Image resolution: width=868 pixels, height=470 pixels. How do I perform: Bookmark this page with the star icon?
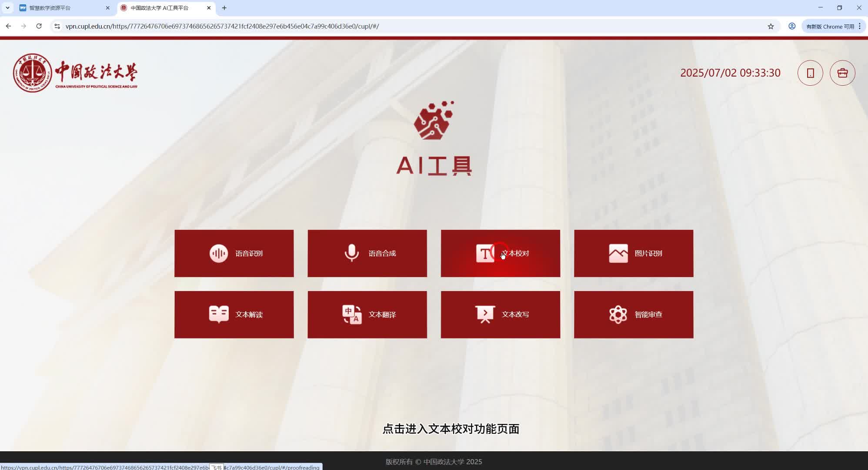coord(771,26)
